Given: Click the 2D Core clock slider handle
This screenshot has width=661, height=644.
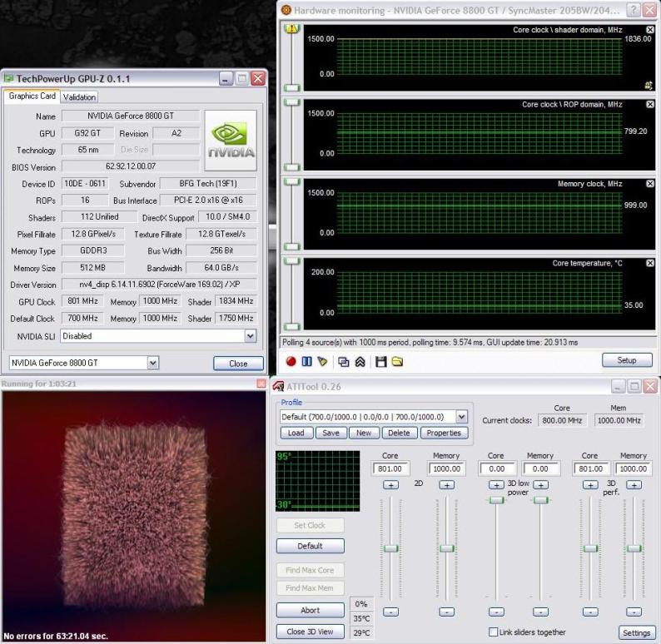Looking at the screenshot, I should tap(390, 548).
